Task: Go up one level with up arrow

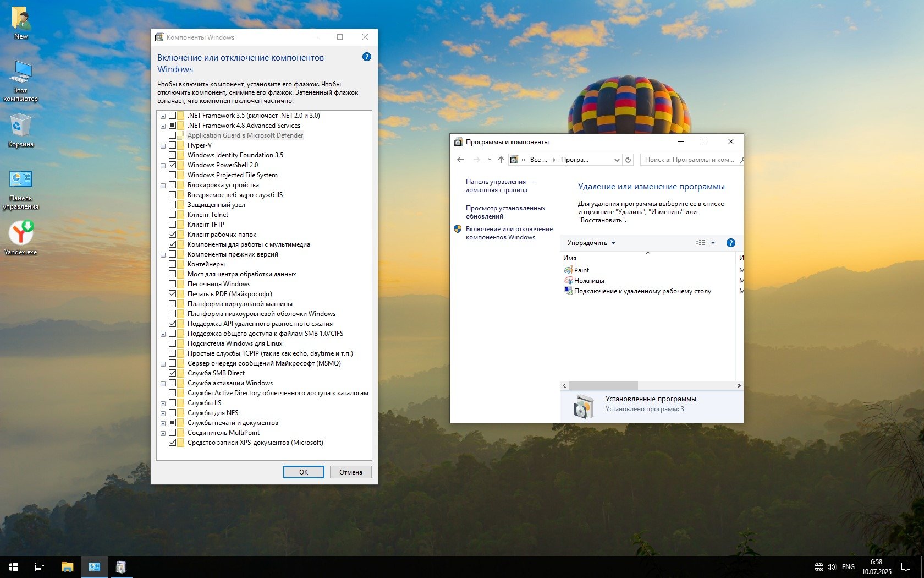Action: coord(501,160)
